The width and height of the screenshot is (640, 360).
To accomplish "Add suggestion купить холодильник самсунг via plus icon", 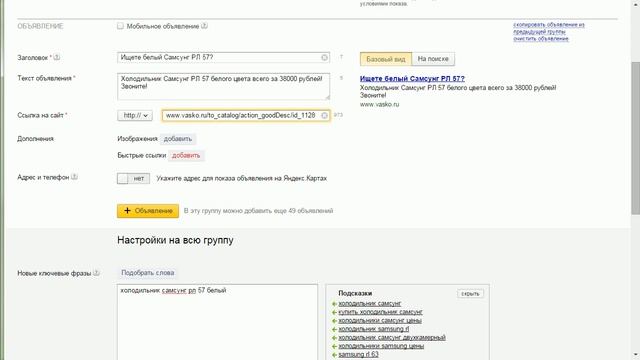I will (x=334, y=312).
